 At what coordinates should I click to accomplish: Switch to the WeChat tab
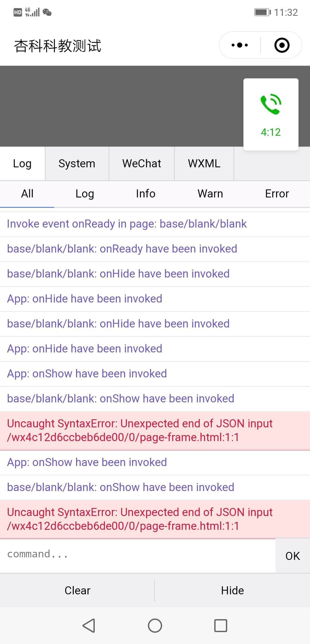(142, 164)
